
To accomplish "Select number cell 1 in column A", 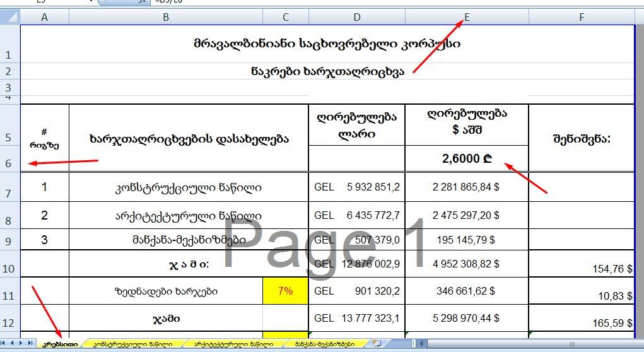I will [x=45, y=187].
